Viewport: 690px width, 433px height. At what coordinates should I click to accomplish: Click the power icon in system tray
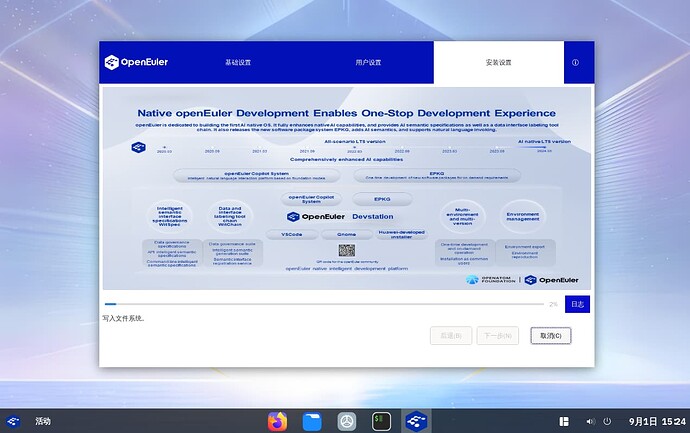pyautogui.click(x=606, y=421)
